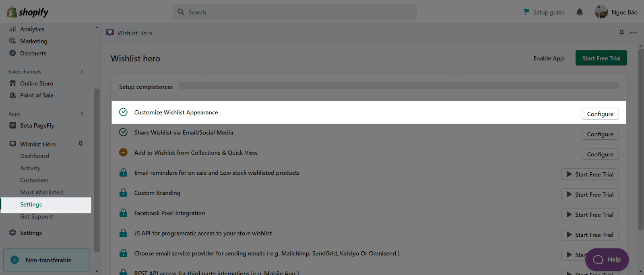Open the notifications bell
Image resolution: width=644 pixels, height=275 pixels.
point(580,12)
